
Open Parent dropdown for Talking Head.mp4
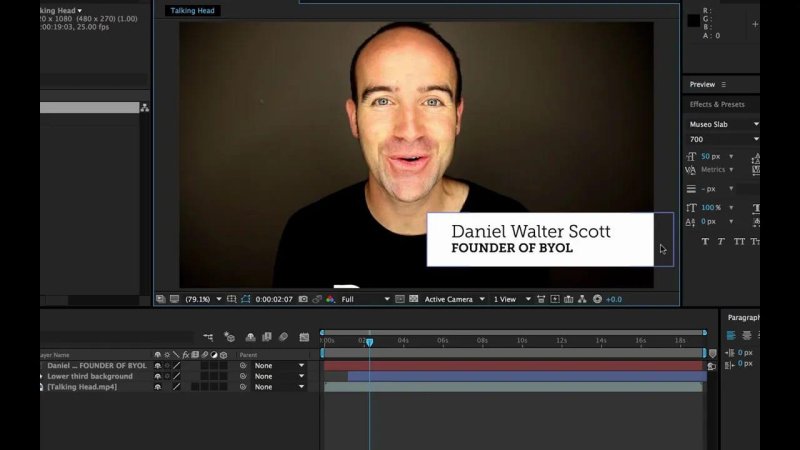click(x=279, y=387)
